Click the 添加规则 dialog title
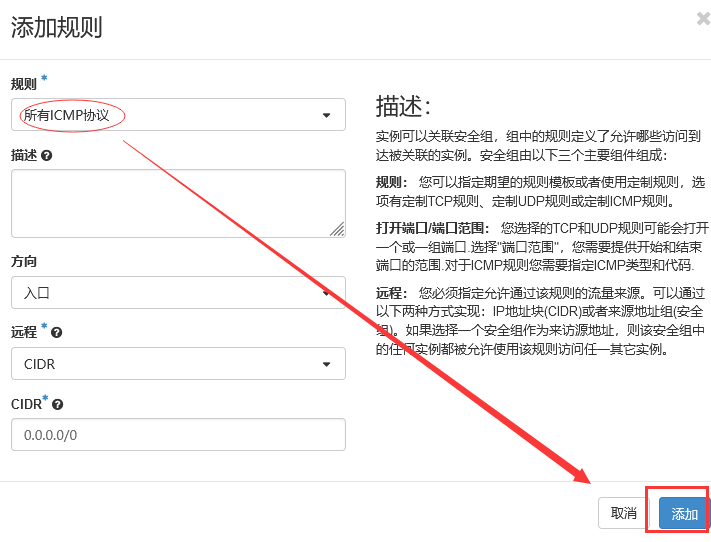The height and width of the screenshot is (542, 711). 57,27
